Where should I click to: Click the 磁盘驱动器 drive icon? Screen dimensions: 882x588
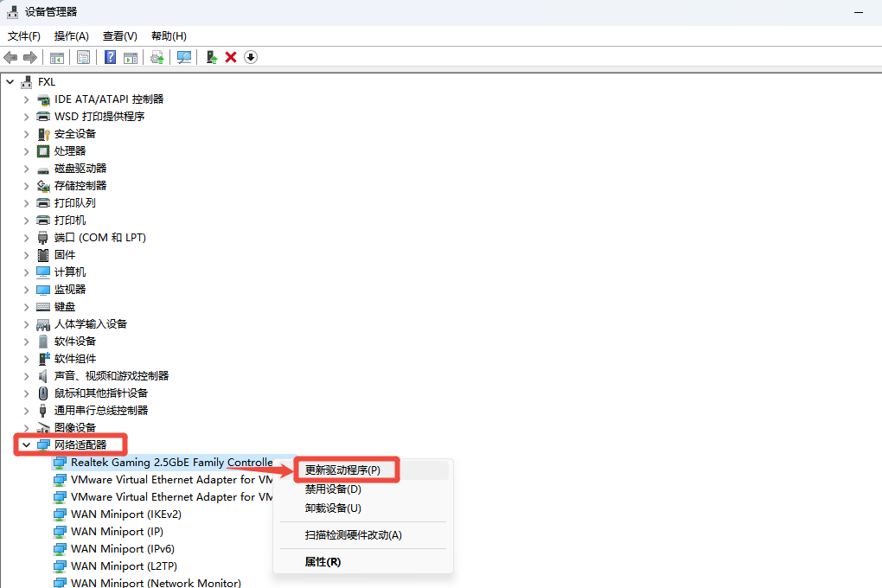(43, 169)
